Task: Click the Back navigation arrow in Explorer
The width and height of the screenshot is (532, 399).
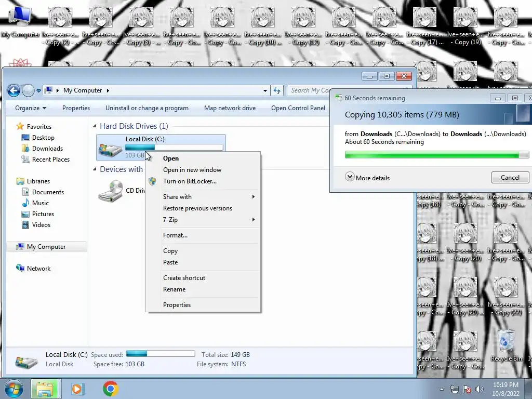Action: pos(14,90)
